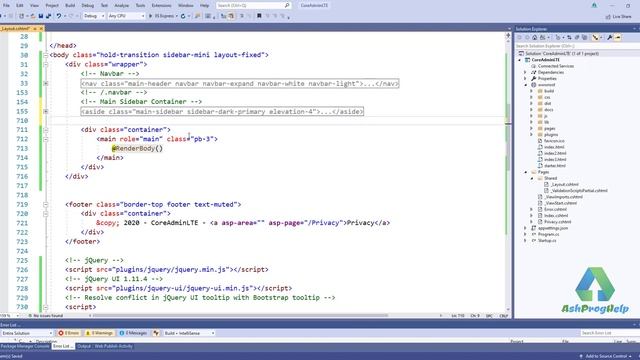Expand the collapsed nav block on line 33

(46, 83)
